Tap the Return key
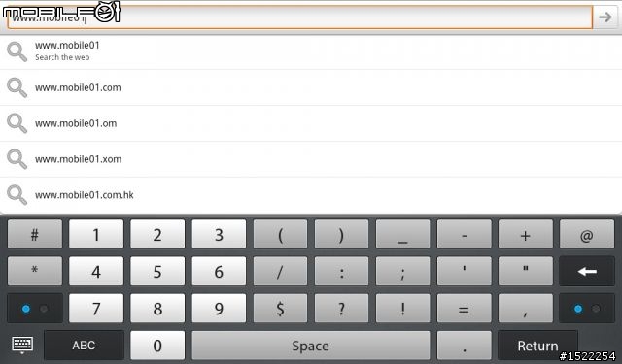Screen dimensions: 622x364 537,346
